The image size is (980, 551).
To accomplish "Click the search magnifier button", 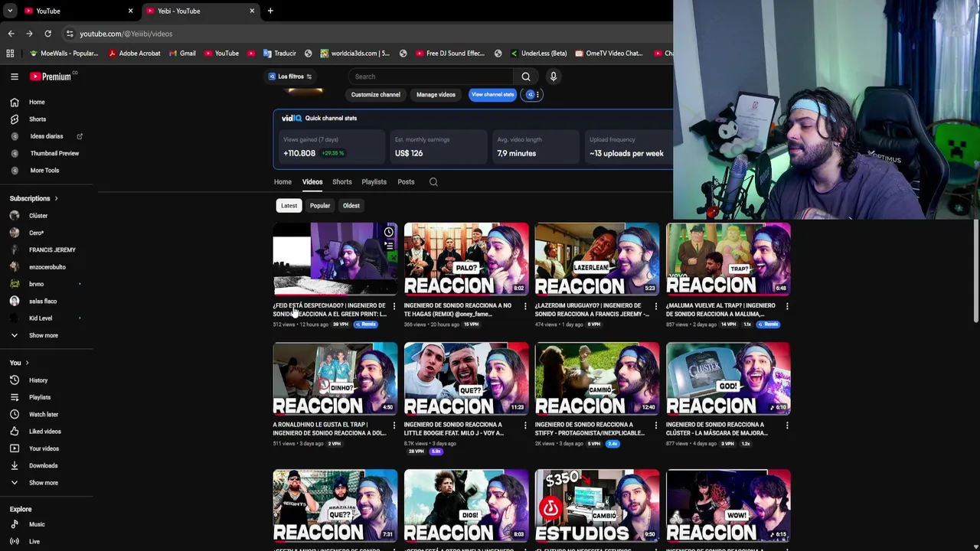I will [526, 77].
